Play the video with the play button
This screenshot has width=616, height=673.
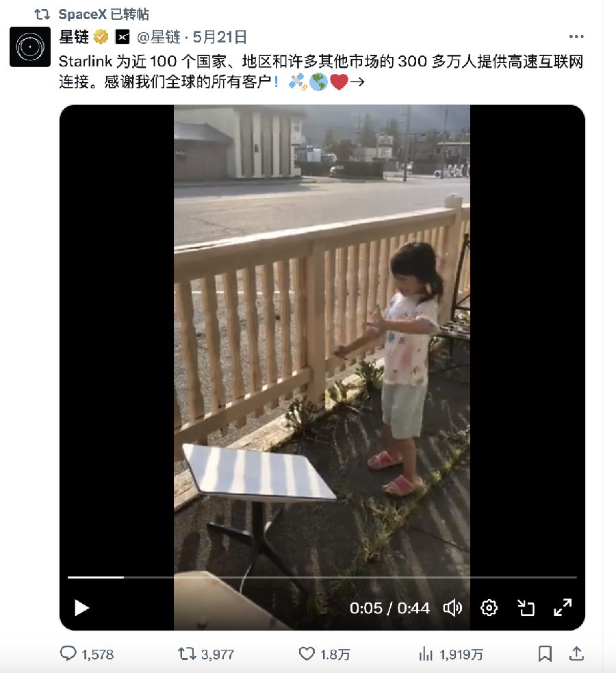(x=81, y=608)
